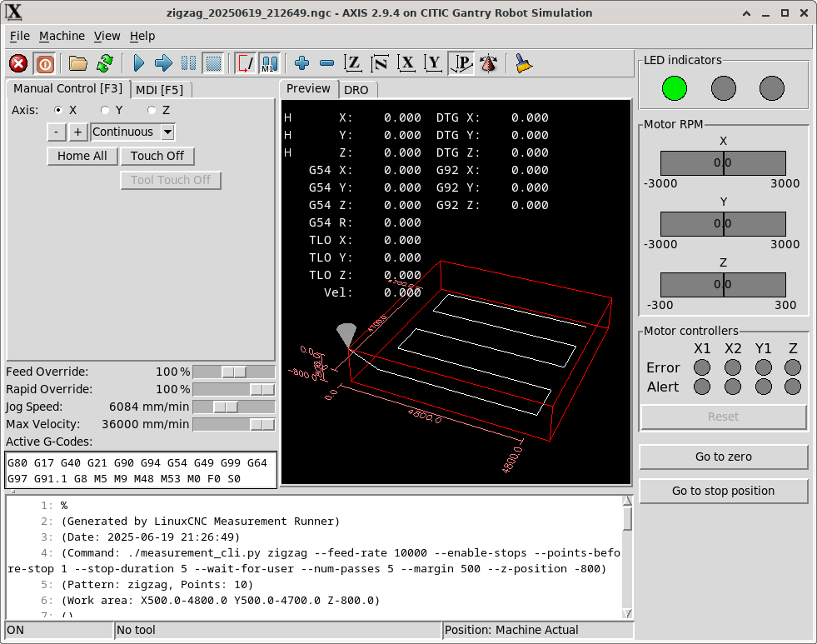Open a G-code file using the folder icon
The height and width of the screenshot is (644, 817).
pos(75,63)
